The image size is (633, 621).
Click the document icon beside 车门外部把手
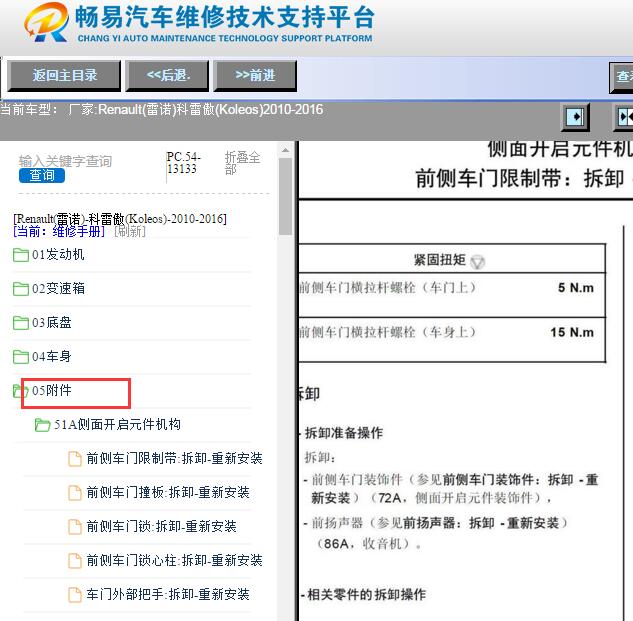[x=75, y=594]
